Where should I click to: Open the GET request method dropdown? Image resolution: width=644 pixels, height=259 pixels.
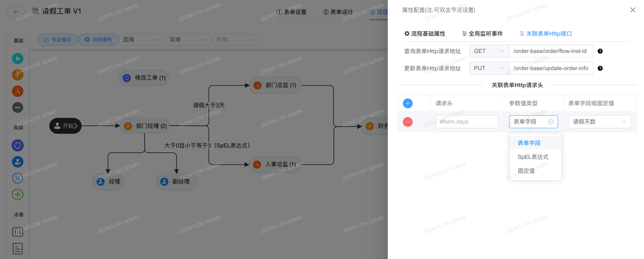(489, 51)
